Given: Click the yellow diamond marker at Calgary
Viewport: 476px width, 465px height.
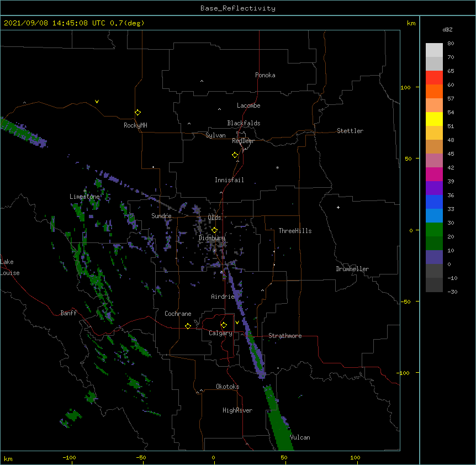Looking at the screenshot, I should click(224, 325).
